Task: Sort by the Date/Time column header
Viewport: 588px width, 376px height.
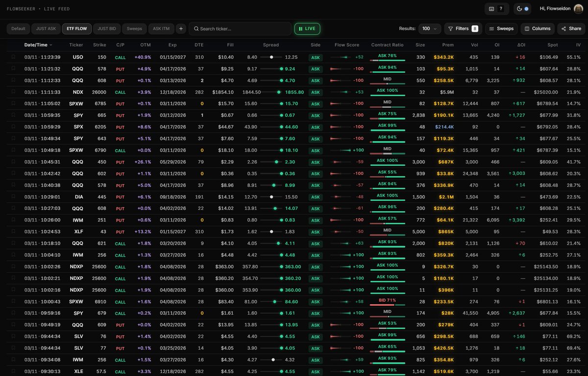Action: tap(38, 45)
